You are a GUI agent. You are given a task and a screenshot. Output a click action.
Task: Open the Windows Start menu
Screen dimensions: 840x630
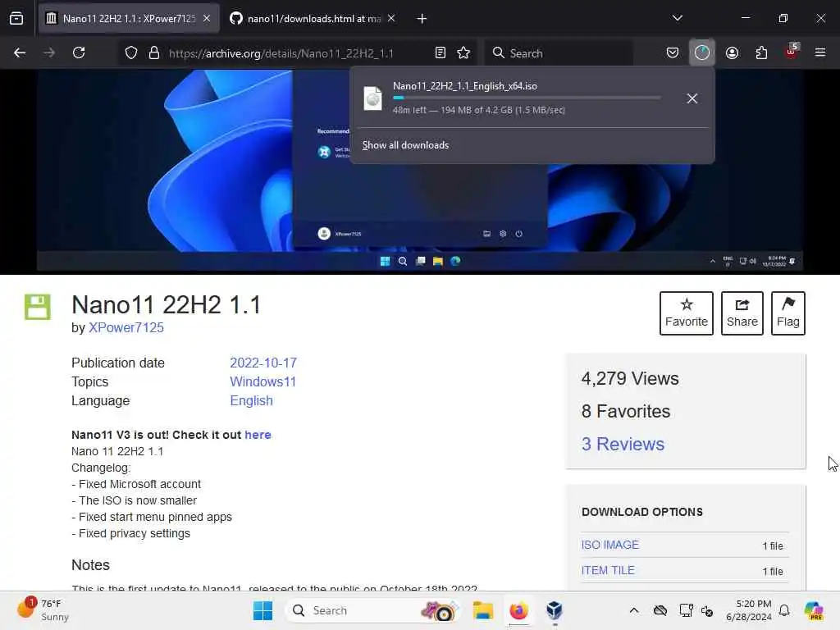point(262,610)
